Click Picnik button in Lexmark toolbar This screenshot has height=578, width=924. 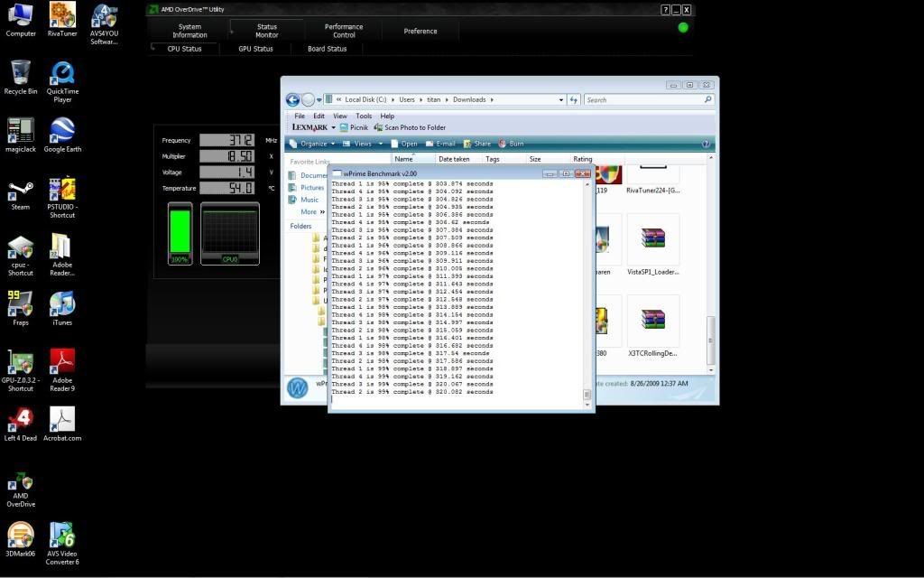pos(354,127)
